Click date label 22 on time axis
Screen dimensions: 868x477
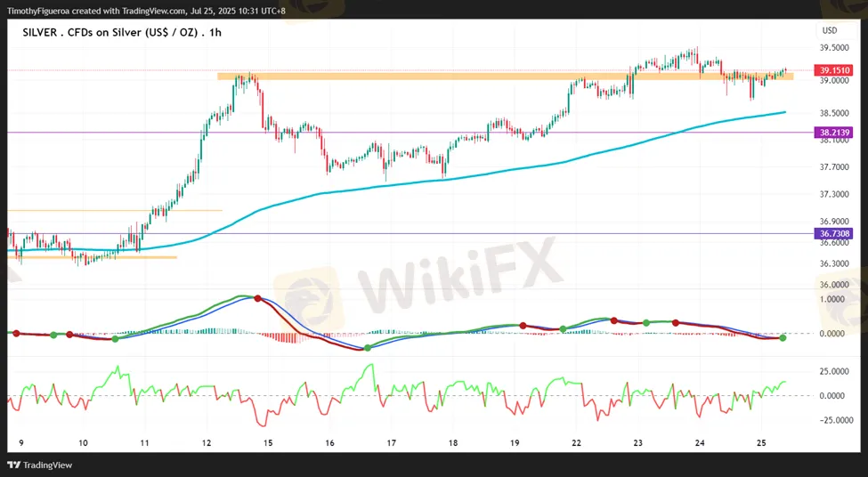(x=576, y=443)
